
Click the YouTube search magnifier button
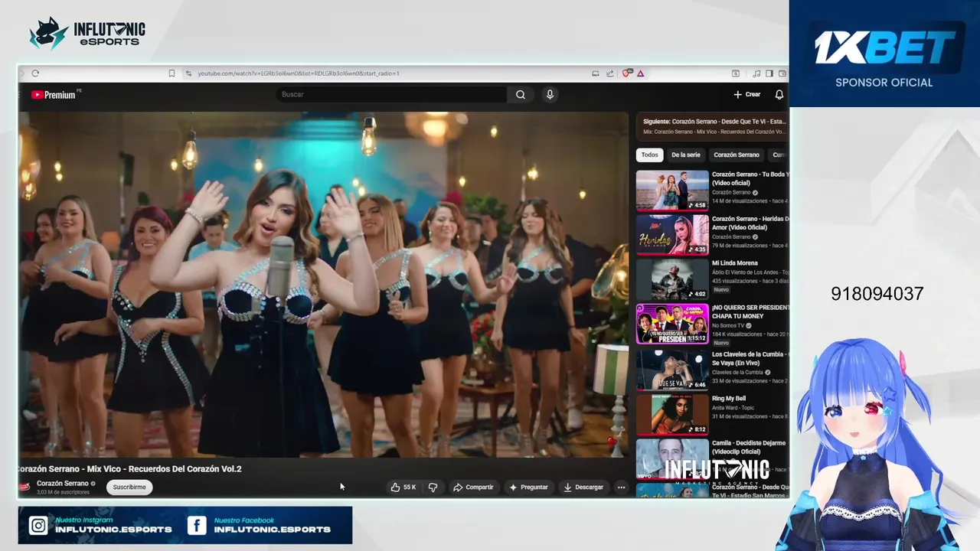pyautogui.click(x=521, y=94)
